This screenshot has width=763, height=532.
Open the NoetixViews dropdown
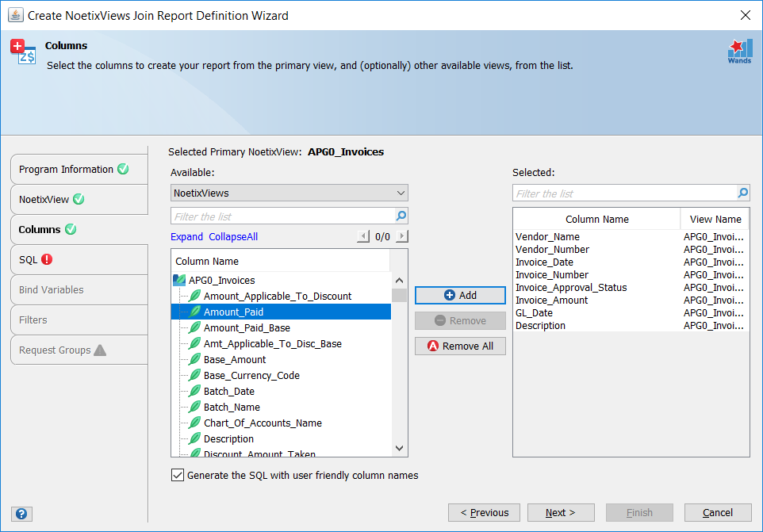point(289,193)
